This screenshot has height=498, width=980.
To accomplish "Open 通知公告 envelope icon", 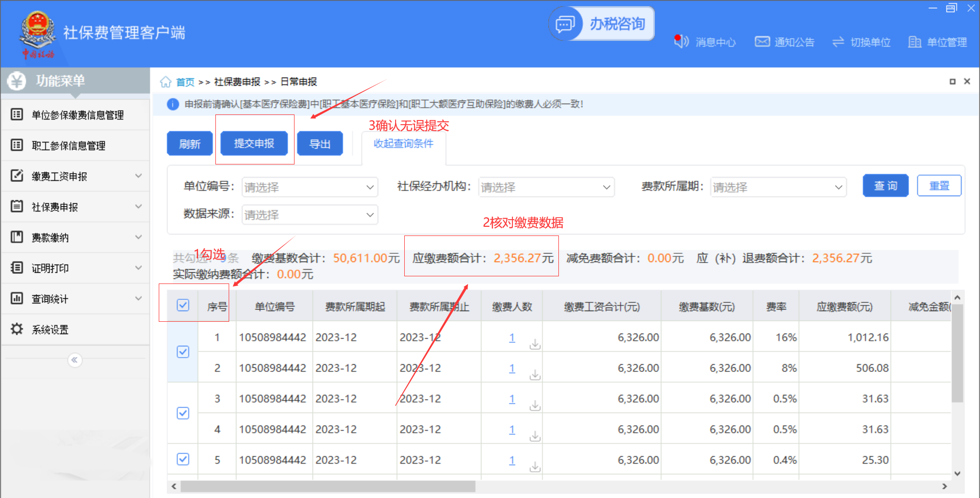I will point(762,42).
